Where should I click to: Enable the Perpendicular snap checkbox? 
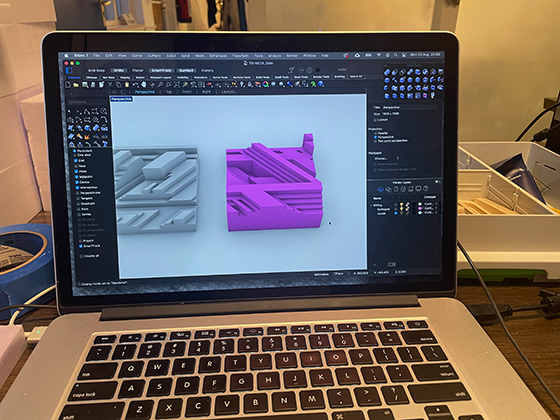click(78, 193)
